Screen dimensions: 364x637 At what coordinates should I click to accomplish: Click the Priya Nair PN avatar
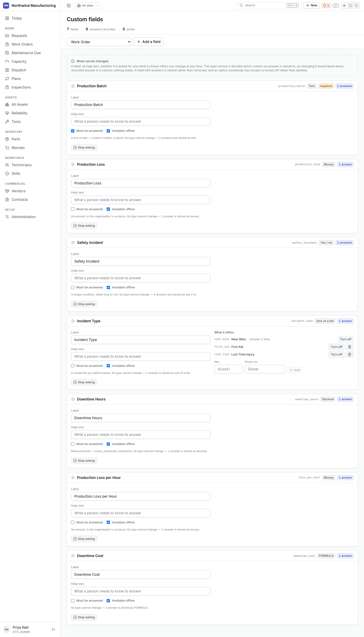pos(6,629)
